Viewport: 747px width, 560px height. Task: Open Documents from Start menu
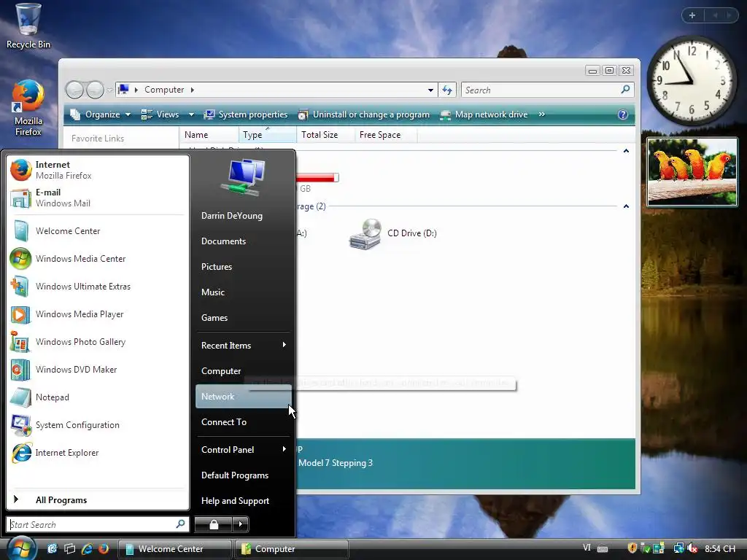coord(243,241)
